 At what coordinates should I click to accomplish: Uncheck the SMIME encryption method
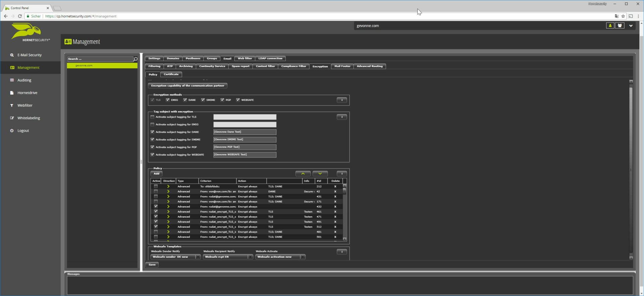(x=203, y=100)
